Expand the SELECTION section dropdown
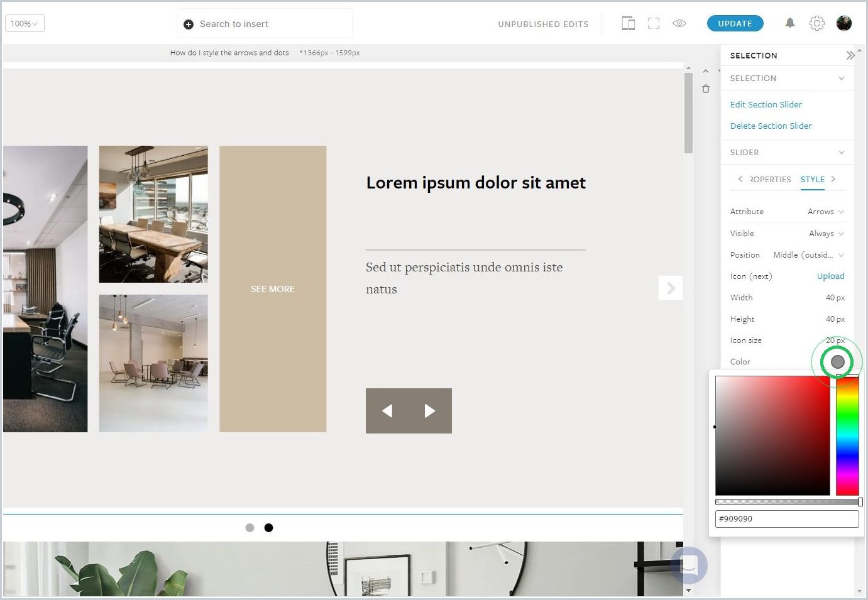Image resolution: width=868 pixels, height=600 pixels. pos(787,79)
